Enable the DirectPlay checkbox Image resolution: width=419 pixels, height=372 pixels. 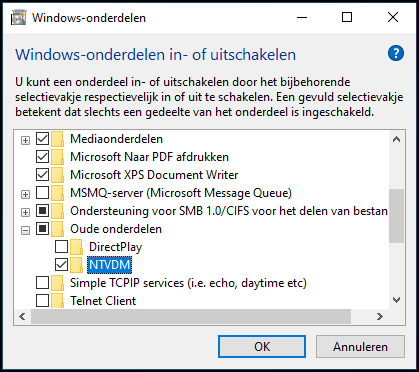coord(61,247)
